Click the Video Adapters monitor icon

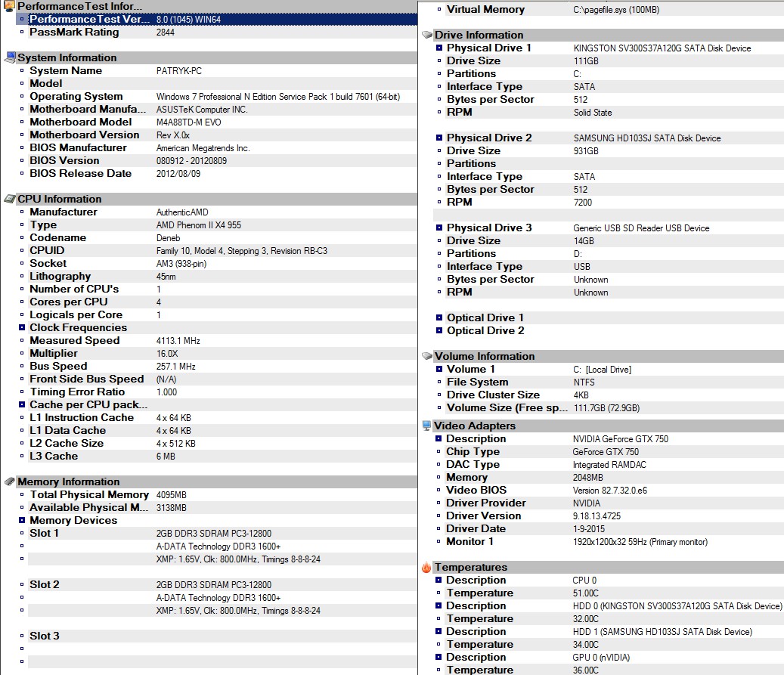426,426
